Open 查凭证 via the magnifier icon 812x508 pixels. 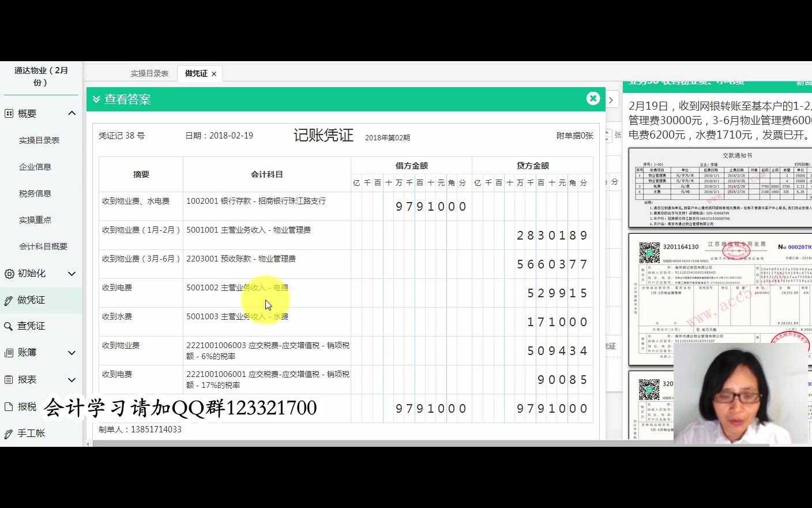[x=7, y=326]
